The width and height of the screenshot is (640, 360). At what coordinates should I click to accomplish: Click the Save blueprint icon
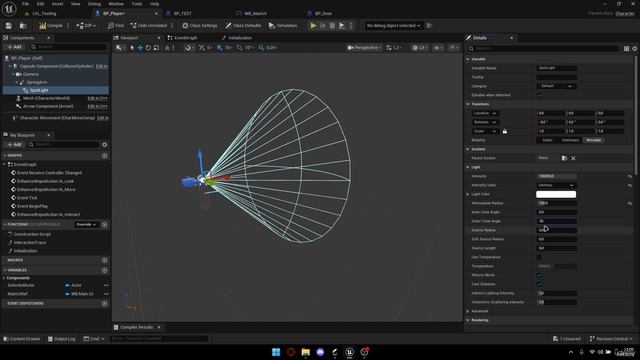click(x=9, y=26)
